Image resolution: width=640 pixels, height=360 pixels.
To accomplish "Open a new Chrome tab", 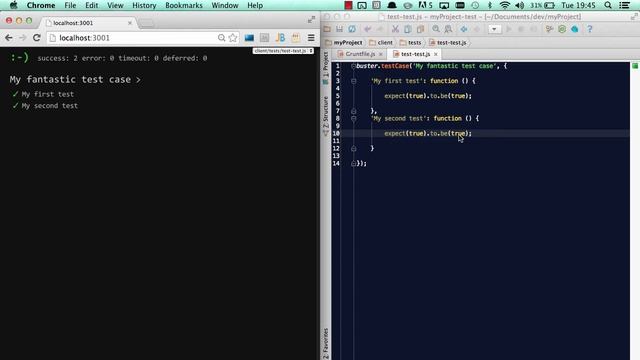I will pyautogui.click(x=146, y=24).
